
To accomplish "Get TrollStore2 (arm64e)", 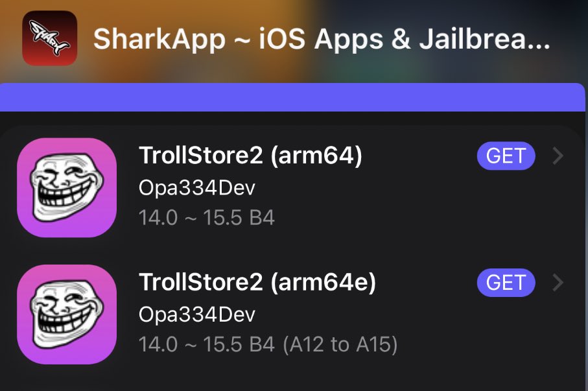I will [506, 283].
